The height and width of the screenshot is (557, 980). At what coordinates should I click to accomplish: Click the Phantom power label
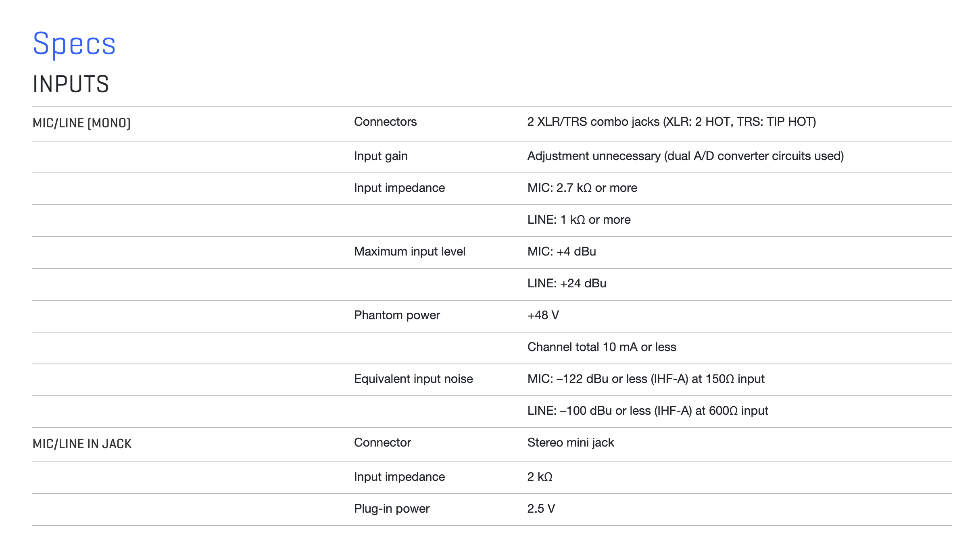(x=397, y=315)
